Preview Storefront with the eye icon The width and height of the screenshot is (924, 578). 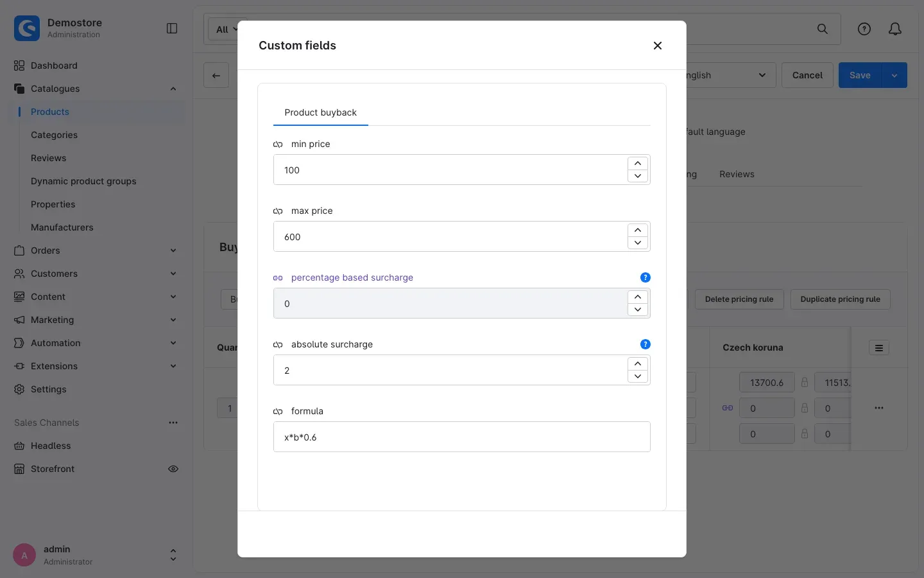[x=173, y=469]
